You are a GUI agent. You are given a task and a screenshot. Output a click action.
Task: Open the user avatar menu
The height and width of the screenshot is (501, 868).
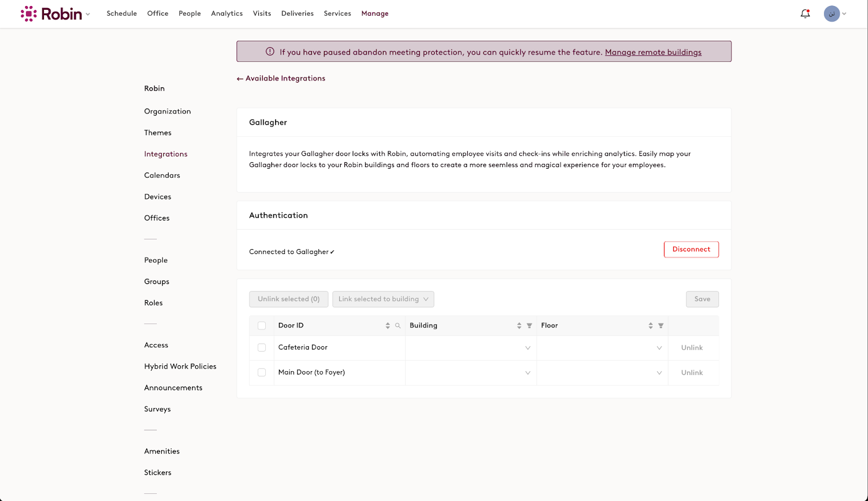[x=832, y=14]
